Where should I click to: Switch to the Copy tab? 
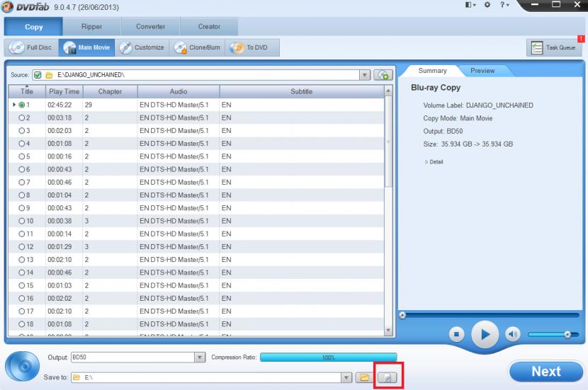point(33,27)
